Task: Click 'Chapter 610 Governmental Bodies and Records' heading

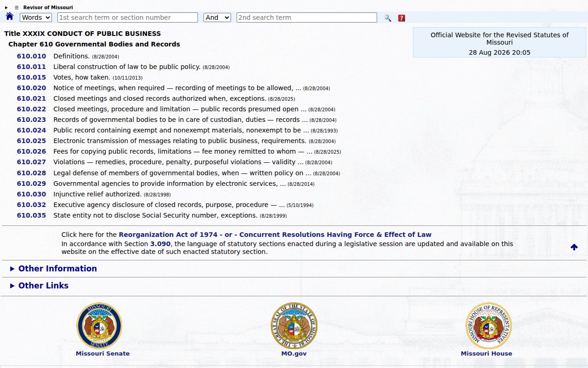Action: [94, 44]
